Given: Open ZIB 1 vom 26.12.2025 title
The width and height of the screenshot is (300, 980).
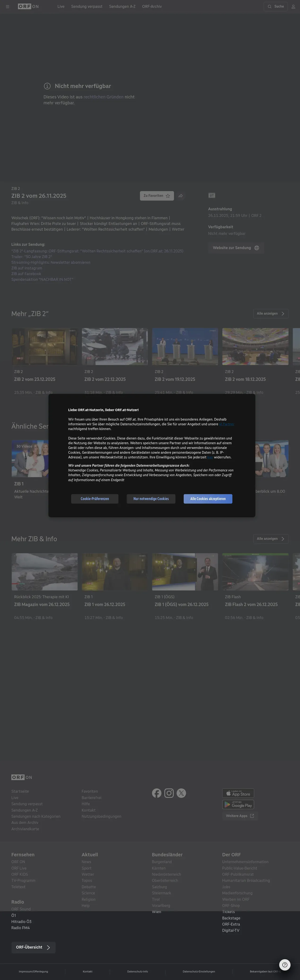Looking at the screenshot, I should coord(104,605).
